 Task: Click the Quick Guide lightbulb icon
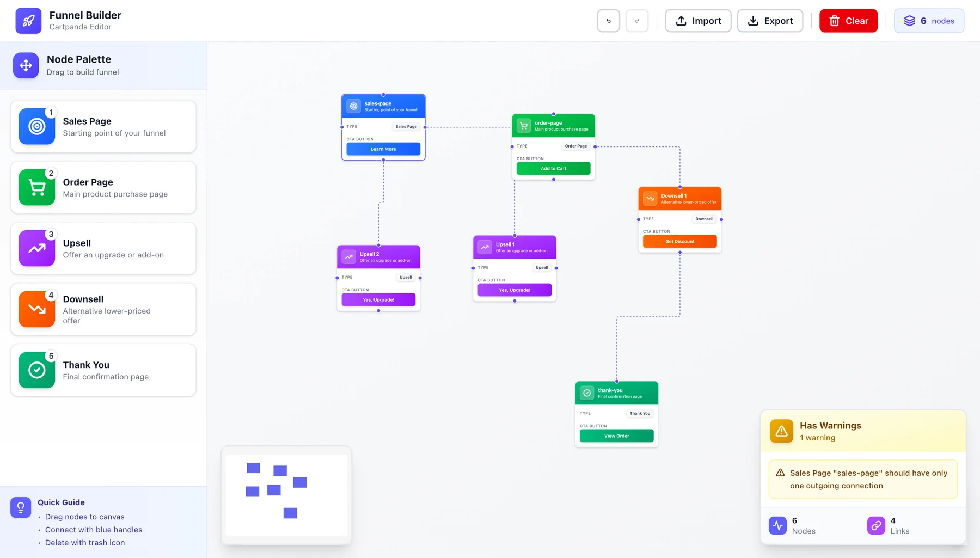[x=21, y=507]
